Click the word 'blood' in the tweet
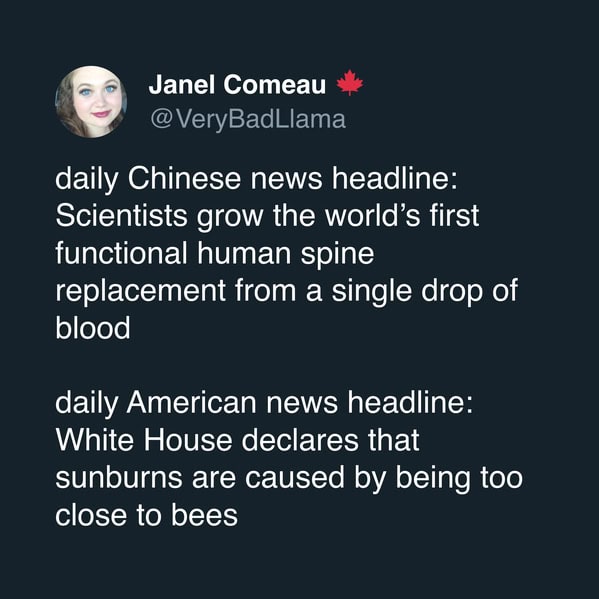The width and height of the screenshot is (599, 599). coord(93,328)
